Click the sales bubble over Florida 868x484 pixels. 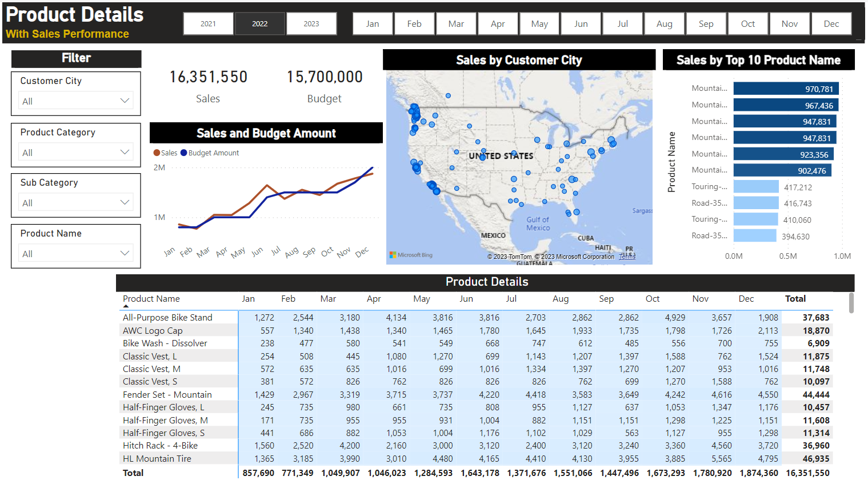click(x=578, y=211)
